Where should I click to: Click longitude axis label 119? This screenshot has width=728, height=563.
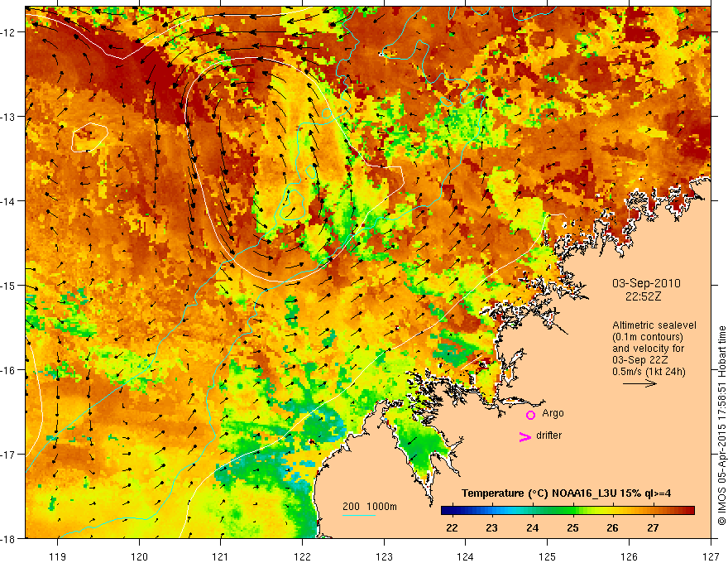point(58,556)
